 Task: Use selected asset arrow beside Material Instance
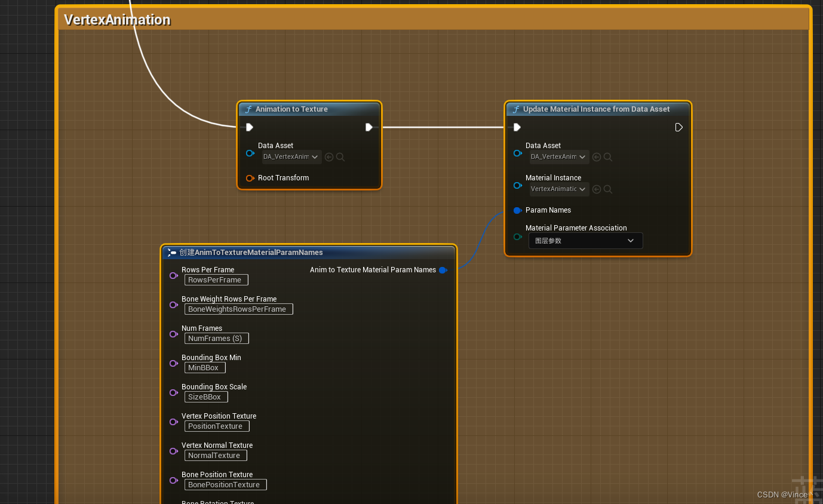point(597,189)
